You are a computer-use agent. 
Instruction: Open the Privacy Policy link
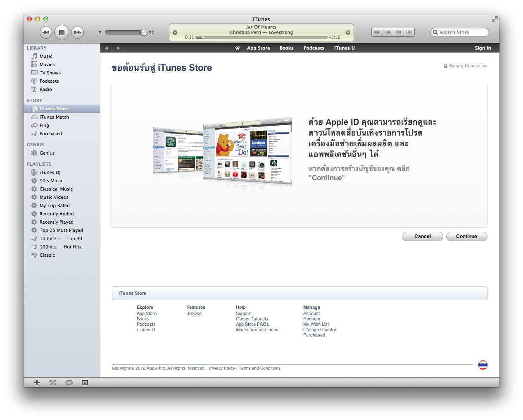222,368
